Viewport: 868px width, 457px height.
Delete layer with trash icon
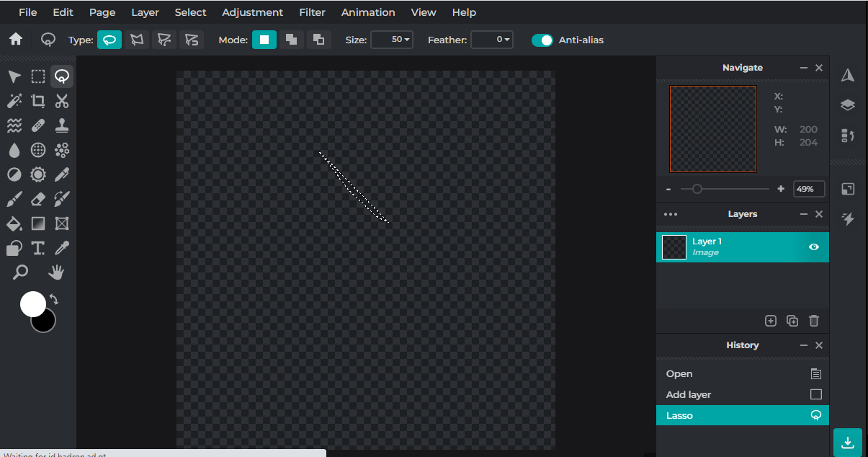[x=814, y=321]
